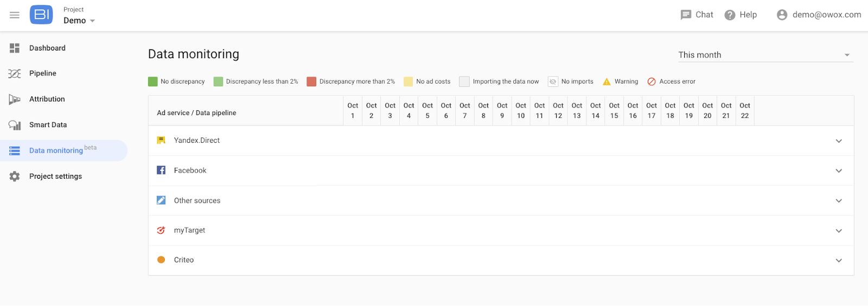Click the Oct 15 column header
Image resolution: width=868 pixels, height=308 pixels.
click(614, 111)
